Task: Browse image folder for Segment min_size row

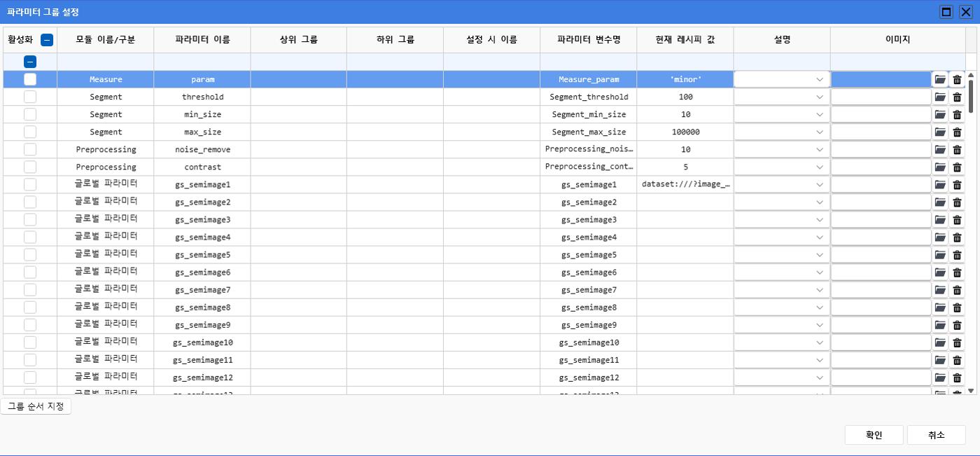Action: pyautogui.click(x=940, y=115)
